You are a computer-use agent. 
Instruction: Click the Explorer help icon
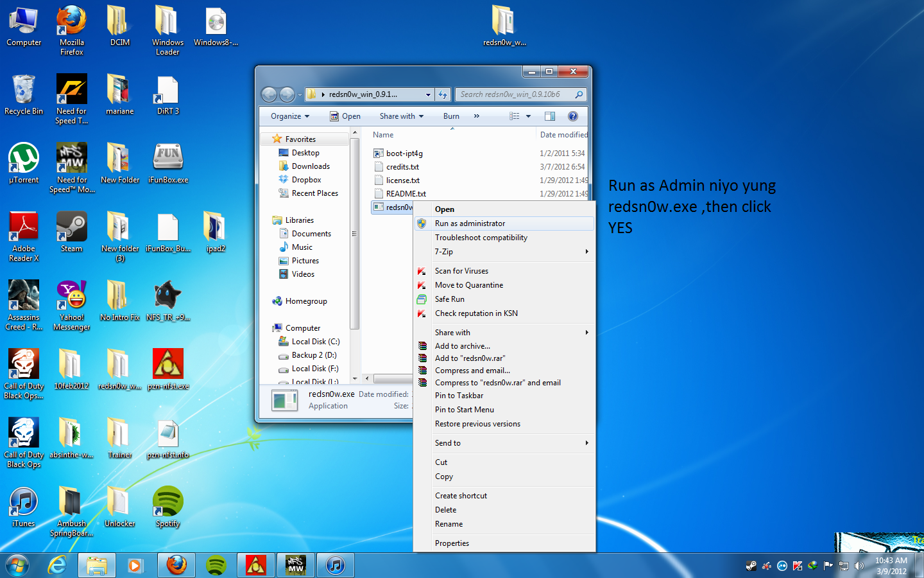(x=573, y=116)
